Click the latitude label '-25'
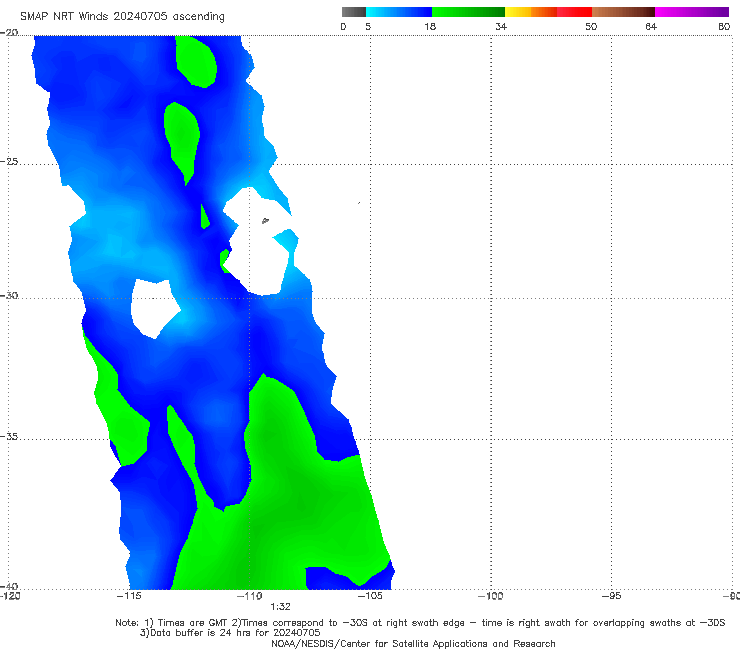 click(9, 161)
